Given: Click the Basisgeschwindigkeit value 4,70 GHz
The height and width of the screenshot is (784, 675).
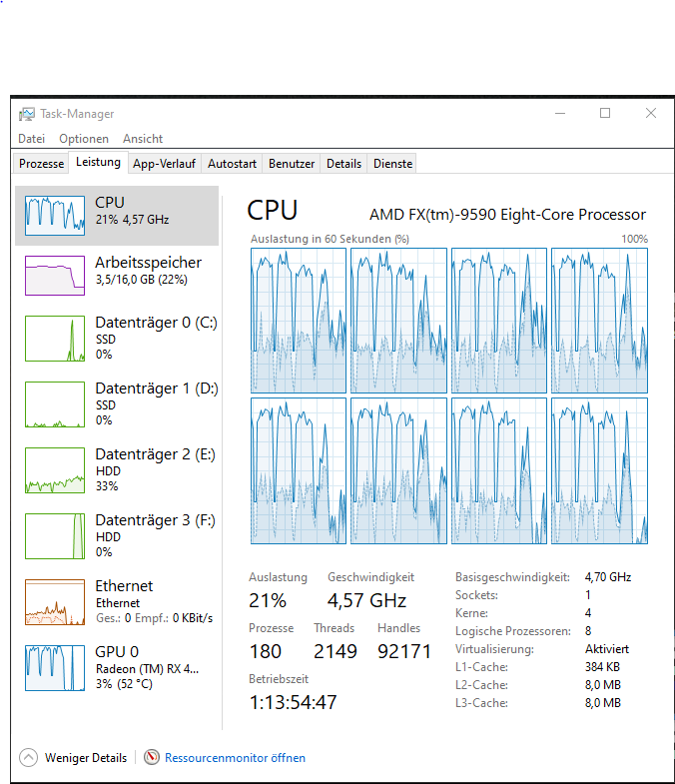Looking at the screenshot, I should tap(608, 577).
